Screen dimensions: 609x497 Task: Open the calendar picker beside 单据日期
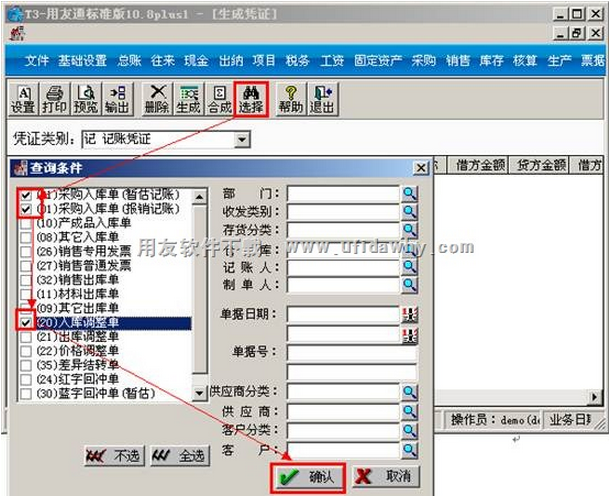[x=409, y=315]
